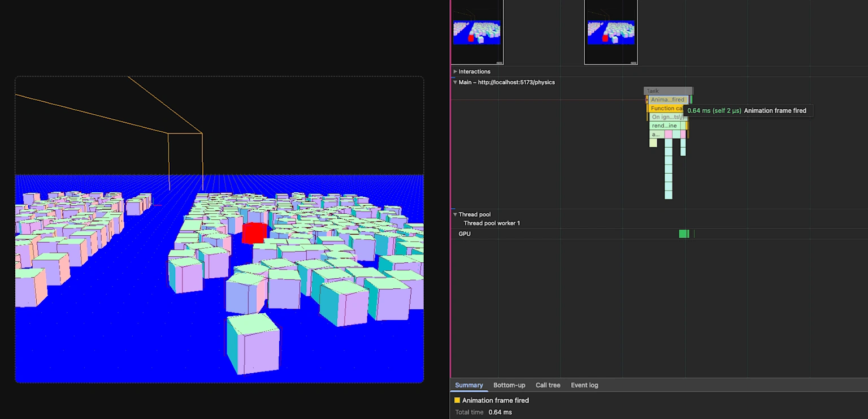The height and width of the screenshot is (419, 868).
Task: Expand the Interactions track triangle
Action: pos(455,72)
